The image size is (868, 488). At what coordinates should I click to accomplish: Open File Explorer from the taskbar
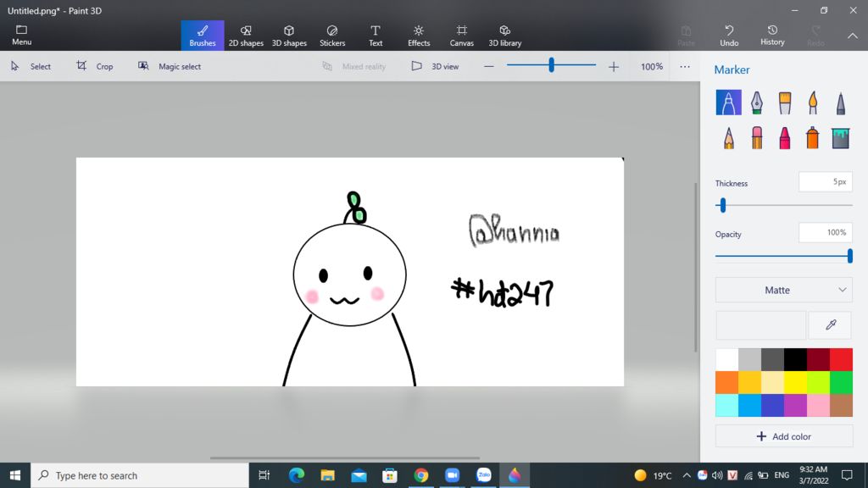pyautogui.click(x=328, y=475)
